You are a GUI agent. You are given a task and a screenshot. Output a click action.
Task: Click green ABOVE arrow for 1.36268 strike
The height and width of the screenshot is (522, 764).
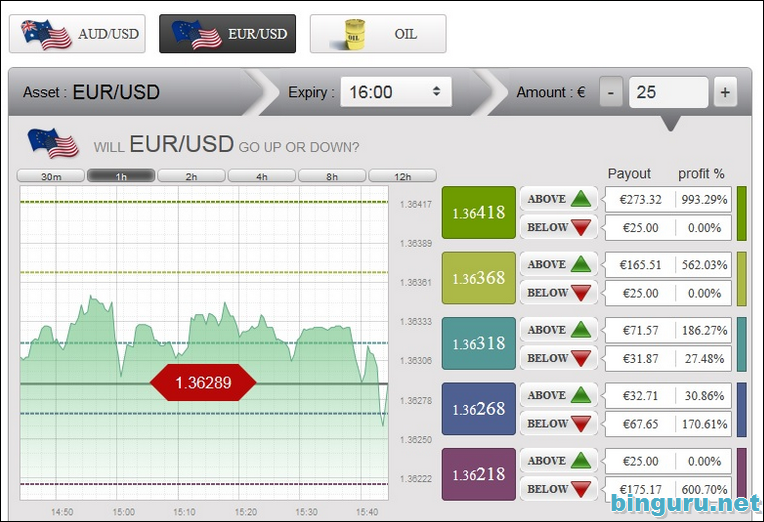coord(580,396)
